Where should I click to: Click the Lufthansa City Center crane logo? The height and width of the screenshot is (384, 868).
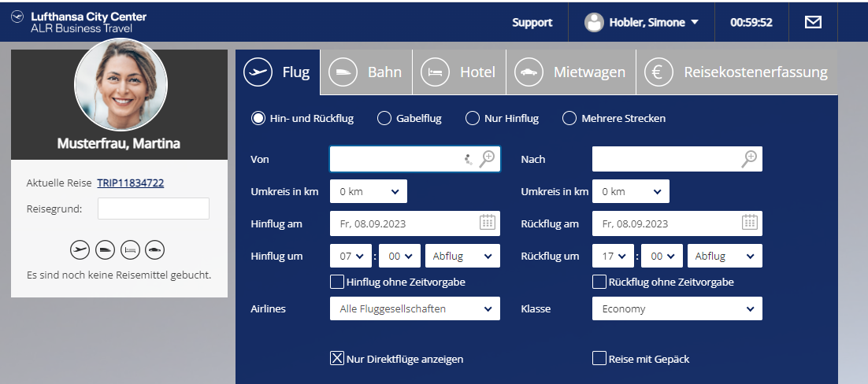(x=17, y=17)
